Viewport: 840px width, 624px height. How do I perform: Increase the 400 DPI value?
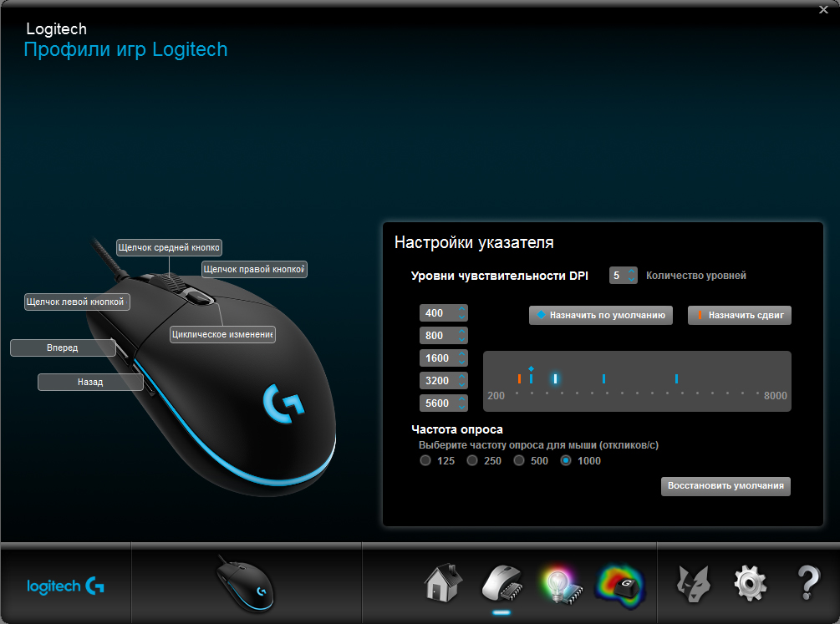coord(461,308)
